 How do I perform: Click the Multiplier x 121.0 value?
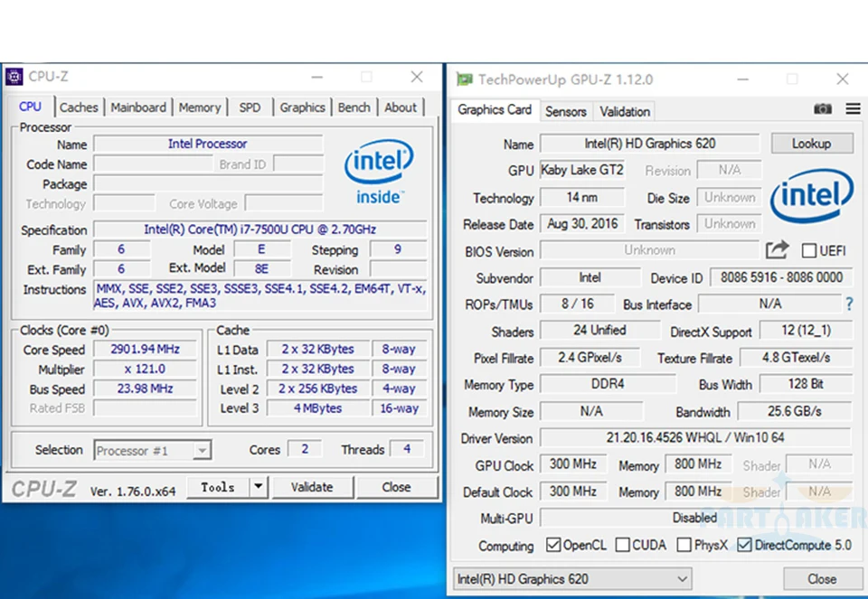pyautogui.click(x=145, y=369)
